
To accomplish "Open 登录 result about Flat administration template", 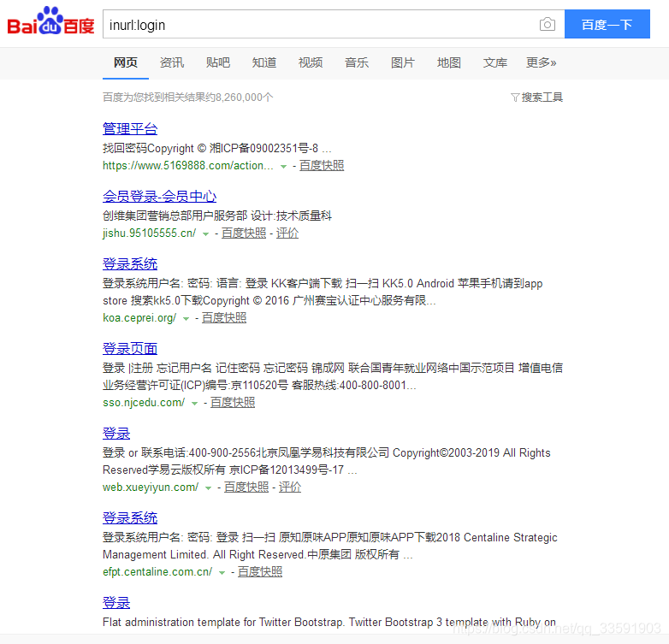I will [116, 603].
